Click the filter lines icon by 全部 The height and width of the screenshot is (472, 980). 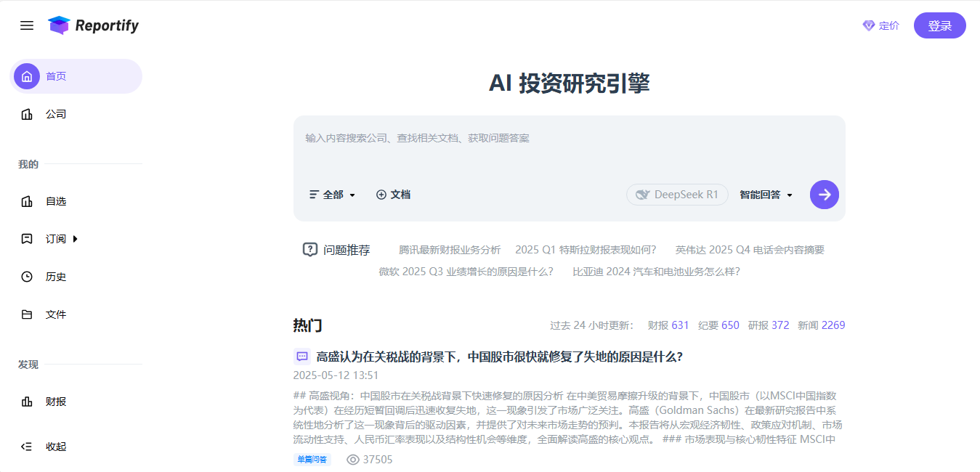[315, 195]
